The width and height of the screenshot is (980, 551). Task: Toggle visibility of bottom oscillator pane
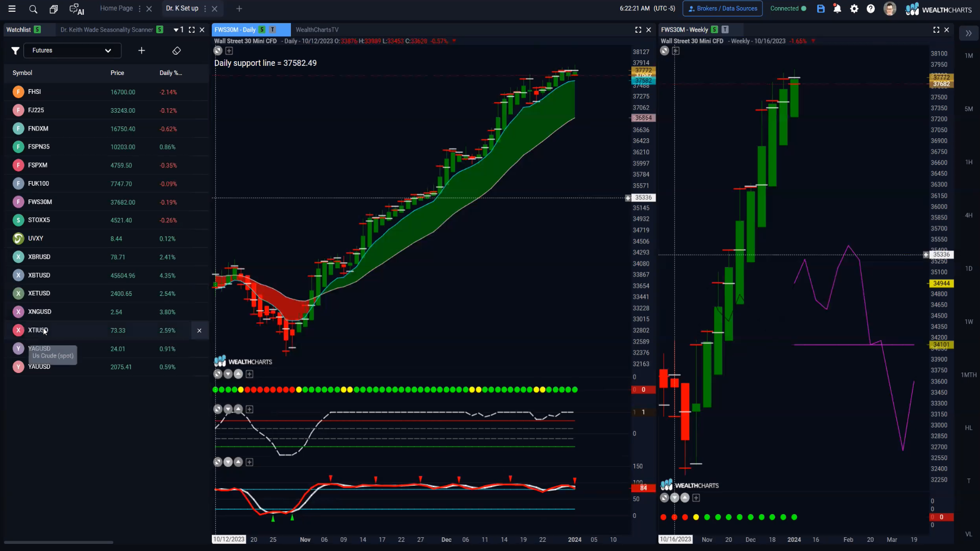pyautogui.click(x=218, y=462)
